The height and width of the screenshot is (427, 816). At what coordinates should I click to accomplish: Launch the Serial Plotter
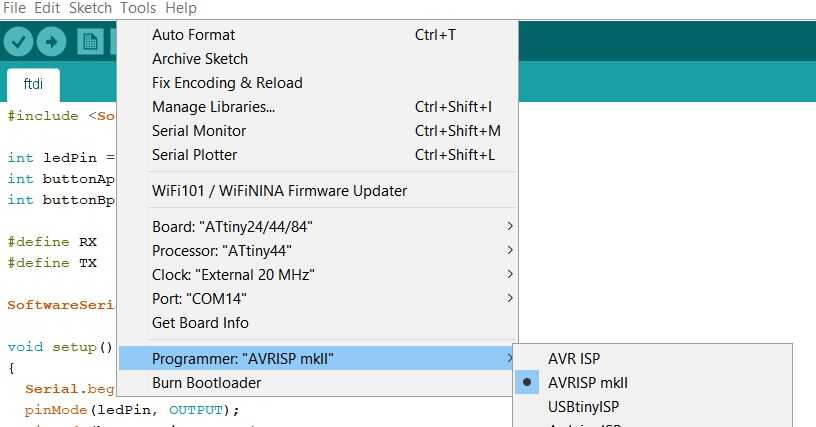point(195,155)
